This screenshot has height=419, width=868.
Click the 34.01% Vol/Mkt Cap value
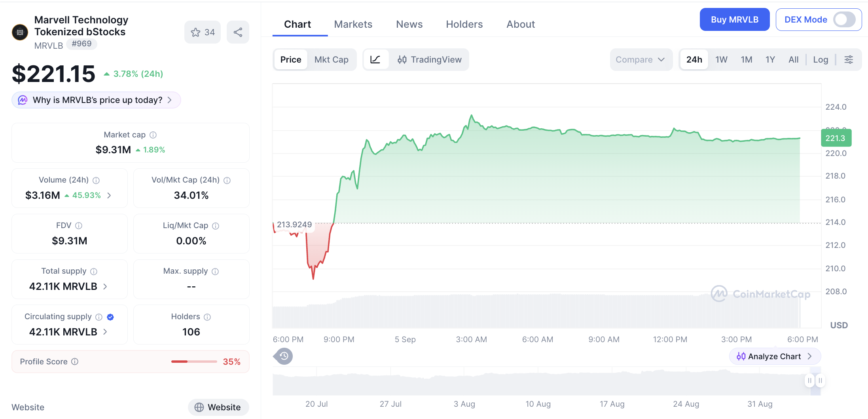tap(191, 195)
